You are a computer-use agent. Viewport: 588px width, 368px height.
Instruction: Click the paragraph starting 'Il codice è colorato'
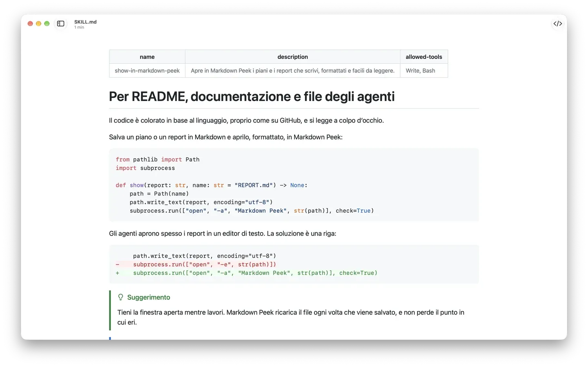(x=246, y=121)
